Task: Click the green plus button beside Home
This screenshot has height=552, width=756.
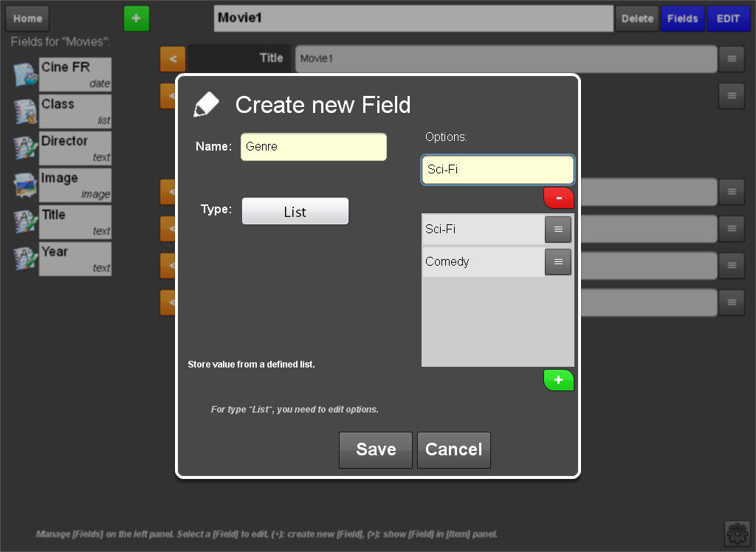Action: [137, 18]
